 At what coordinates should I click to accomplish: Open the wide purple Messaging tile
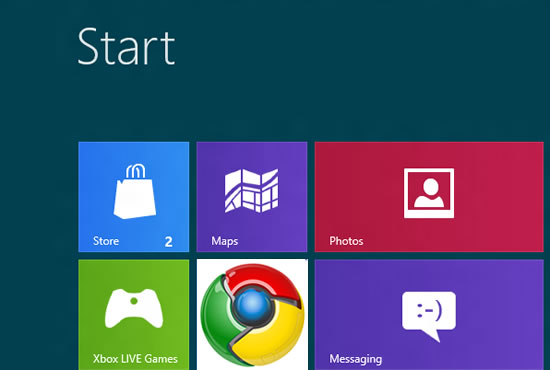tap(429, 315)
